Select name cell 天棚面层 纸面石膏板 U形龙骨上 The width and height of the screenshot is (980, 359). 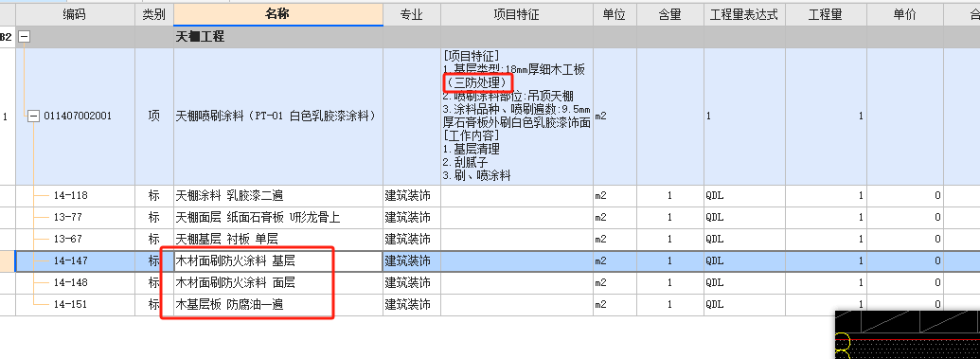[x=278, y=218]
